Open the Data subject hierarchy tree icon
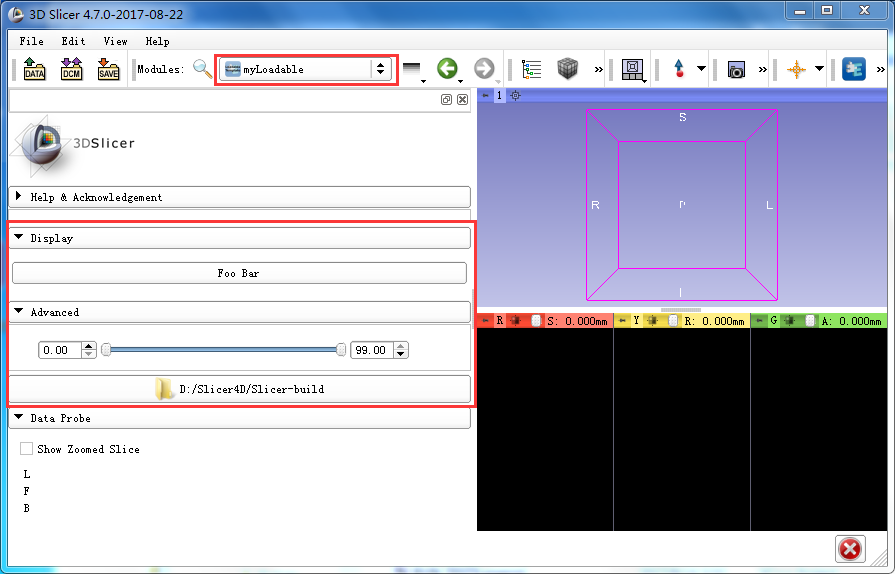The width and height of the screenshot is (895, 574). click(x=531, y=69)
